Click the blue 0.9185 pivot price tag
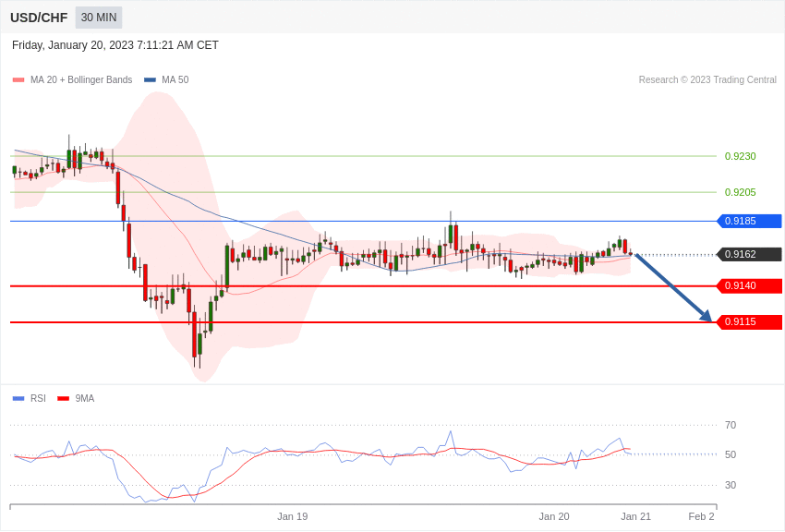Image resolution: width=785 pixels, height=532 pixels. click(750, 221)
